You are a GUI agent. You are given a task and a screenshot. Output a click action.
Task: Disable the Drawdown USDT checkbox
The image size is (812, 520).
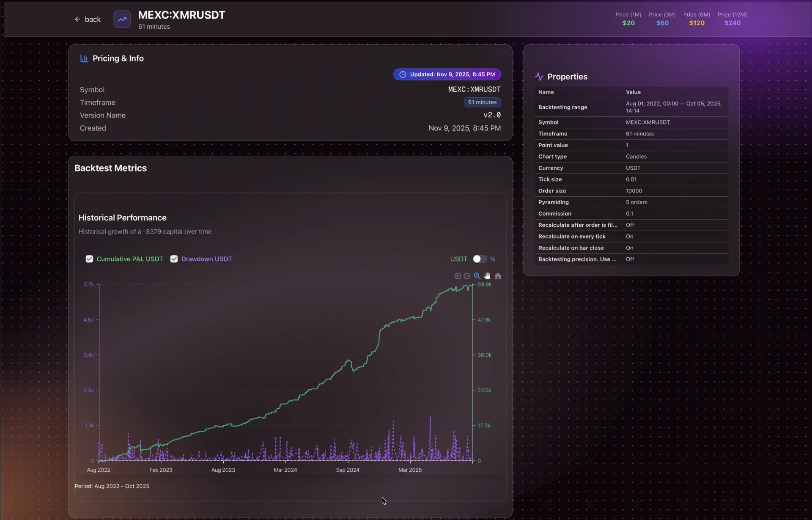click(174, 259)
